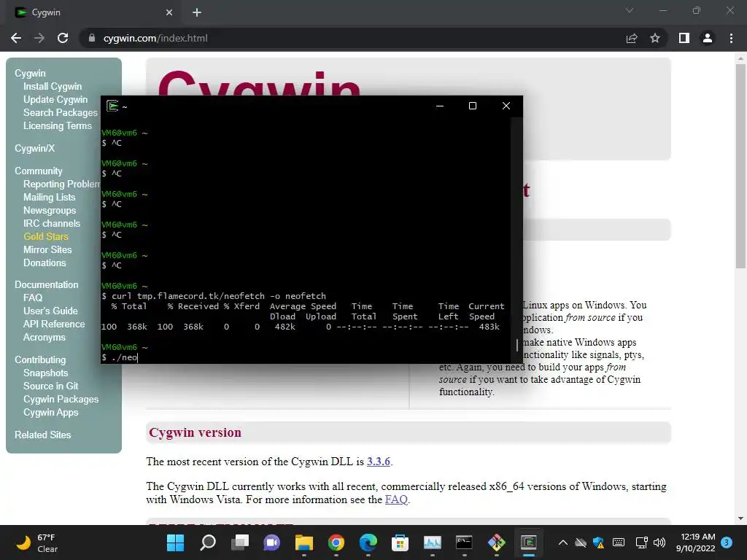
Task: Open a new browser tab
Action: click(x=197, y=13)
